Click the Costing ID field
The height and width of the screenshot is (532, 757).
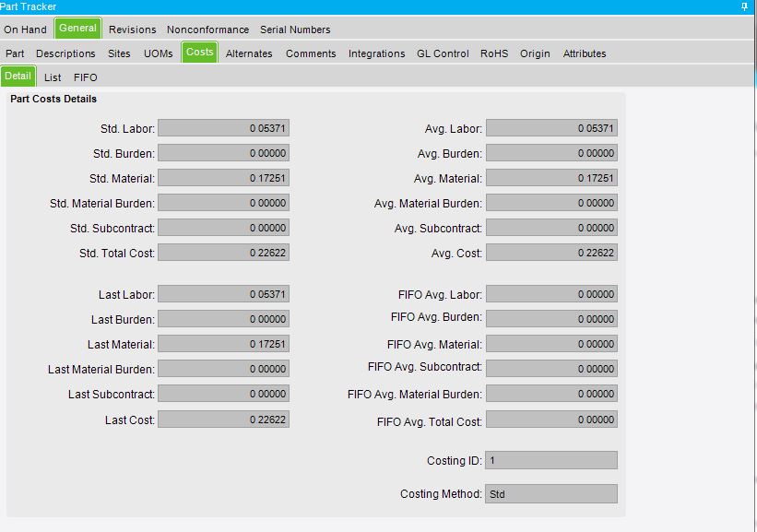click(x=551, y=460)
